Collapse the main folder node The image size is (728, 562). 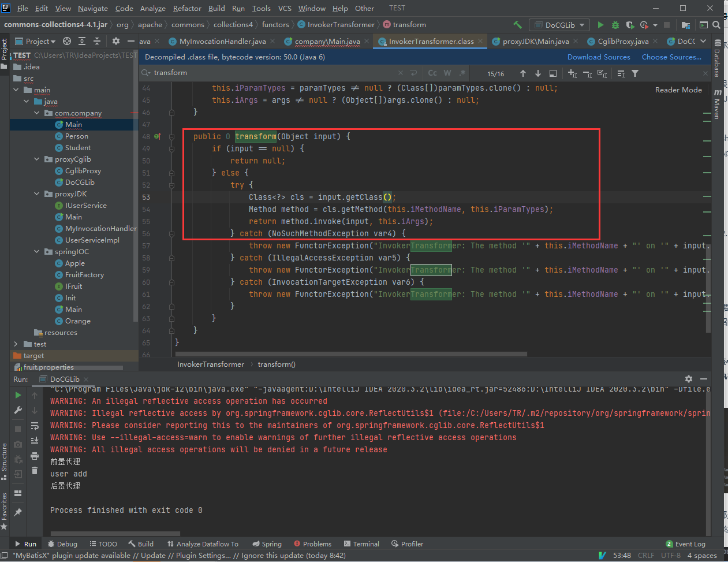(x=16, y=90)
